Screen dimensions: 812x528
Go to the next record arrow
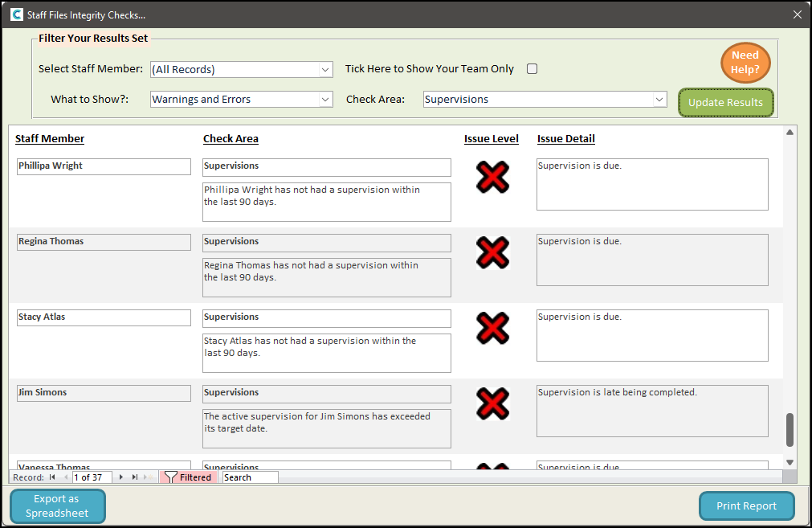point(121,477)
